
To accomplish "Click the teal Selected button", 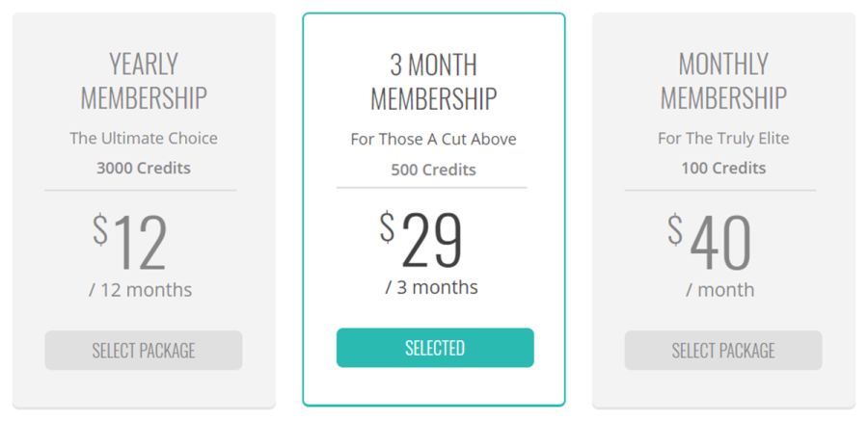I will [x=435, y=348].
